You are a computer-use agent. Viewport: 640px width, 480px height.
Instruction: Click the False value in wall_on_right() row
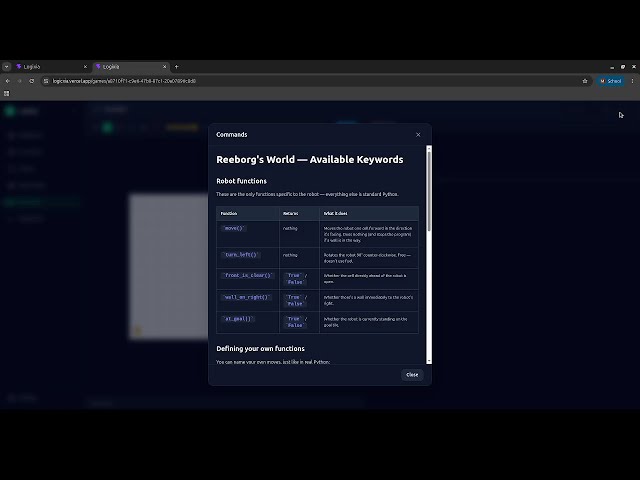click(x=295, y=304)
